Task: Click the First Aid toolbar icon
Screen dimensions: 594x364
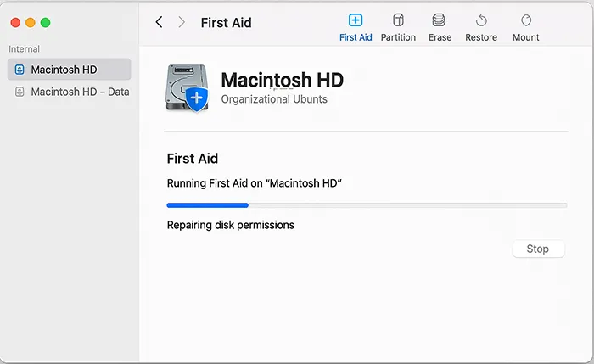Action: [x=356, y=20]
